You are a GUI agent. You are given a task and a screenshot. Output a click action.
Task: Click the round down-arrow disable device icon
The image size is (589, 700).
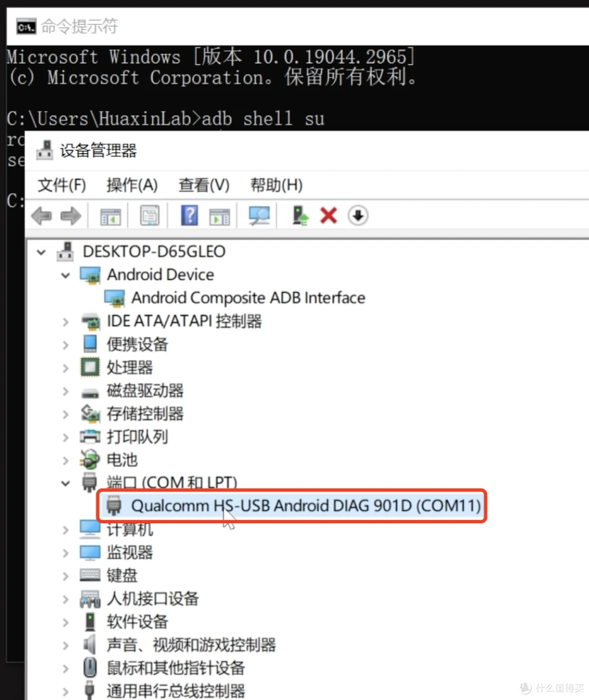point(358,216)
